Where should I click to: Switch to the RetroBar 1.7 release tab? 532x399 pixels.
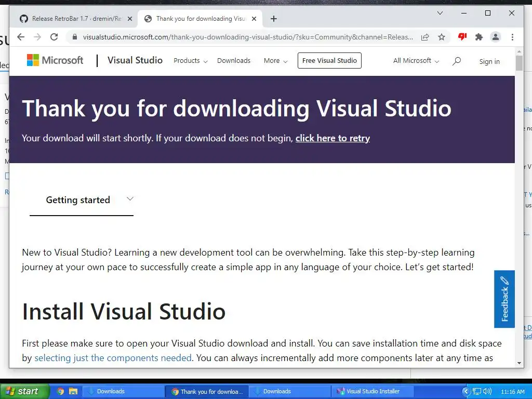(76, 19)
